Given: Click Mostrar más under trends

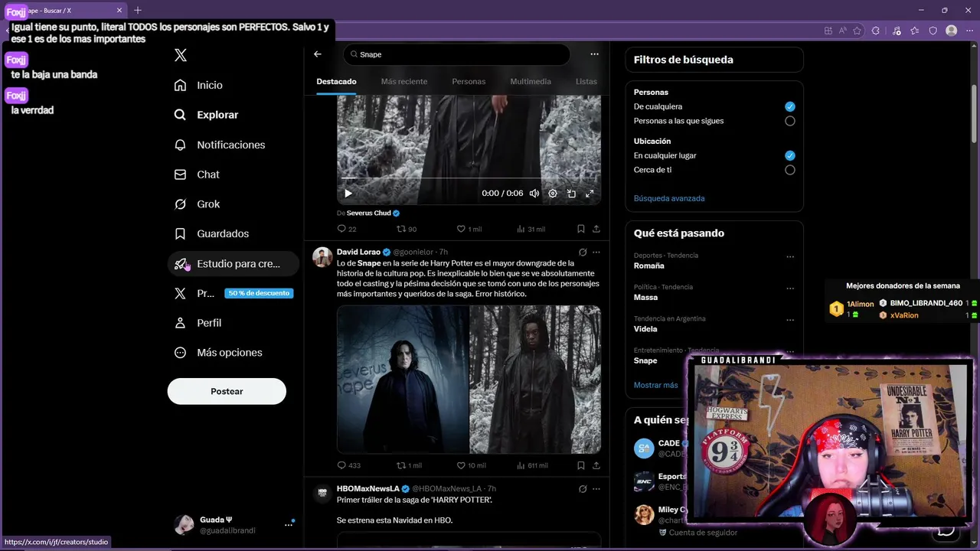Looking at the screenshot, I should click(655, 385).
